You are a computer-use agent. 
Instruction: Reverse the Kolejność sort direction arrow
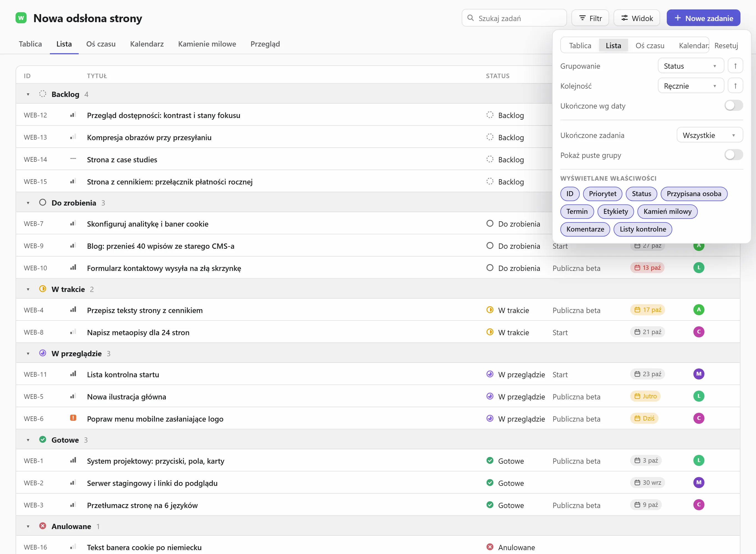[x=735, y=86]
